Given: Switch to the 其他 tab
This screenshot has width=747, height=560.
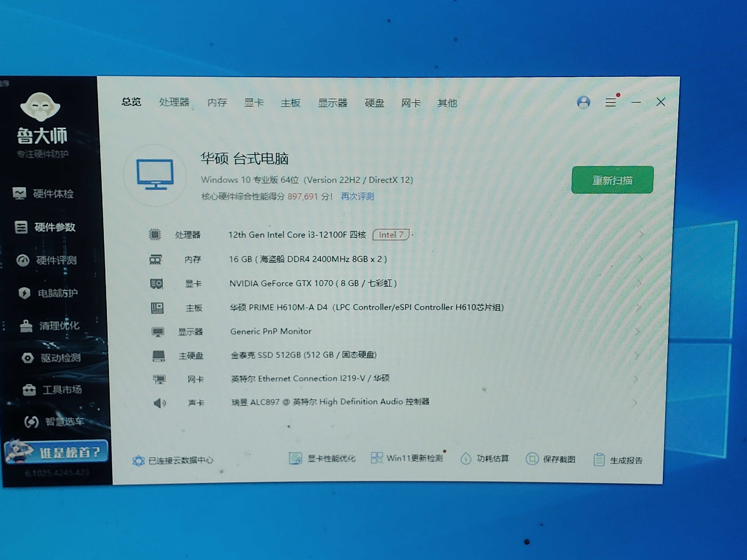Looking at the screenshot, I should tap(447, 103).
